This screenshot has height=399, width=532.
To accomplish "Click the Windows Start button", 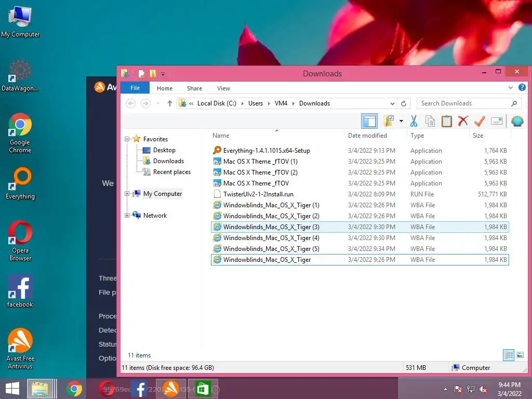I will tap(12, 389).
